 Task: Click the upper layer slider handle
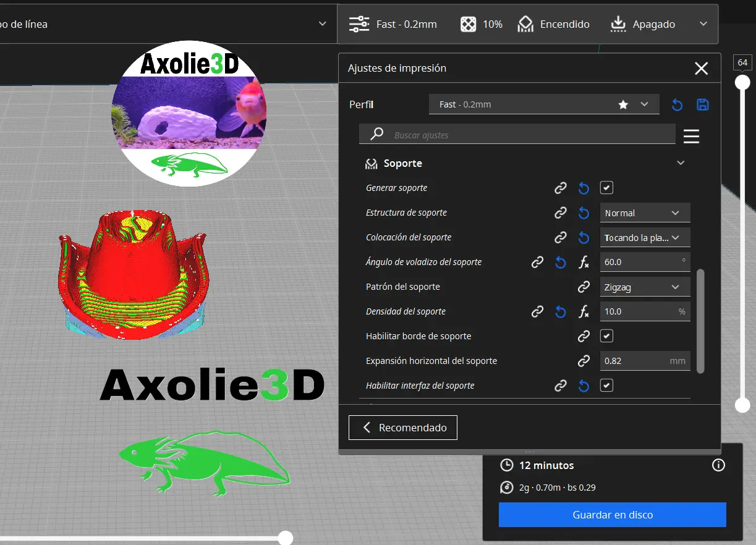pyautogui.click(x=742, y=82)
